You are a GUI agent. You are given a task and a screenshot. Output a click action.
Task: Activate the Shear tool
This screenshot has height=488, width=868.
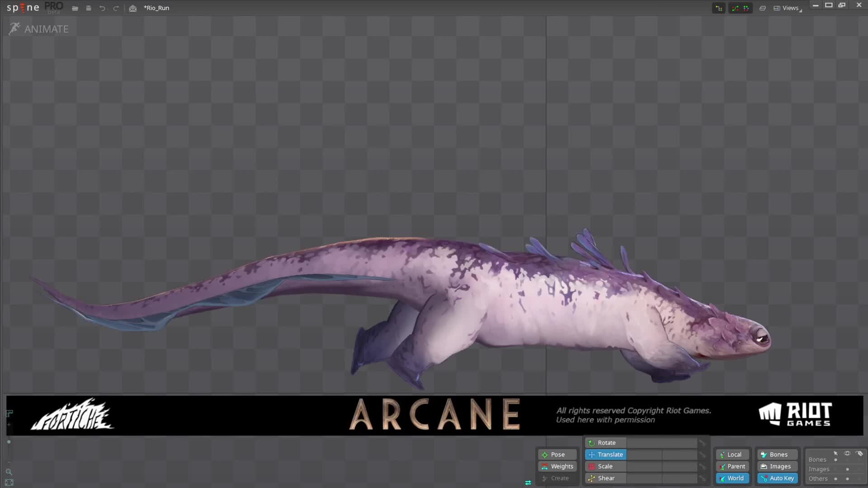tap(605, 478)
